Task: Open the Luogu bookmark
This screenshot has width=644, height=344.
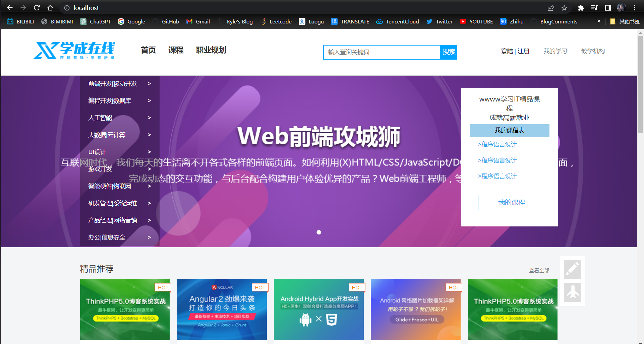Action: click(x=311, y=21)
